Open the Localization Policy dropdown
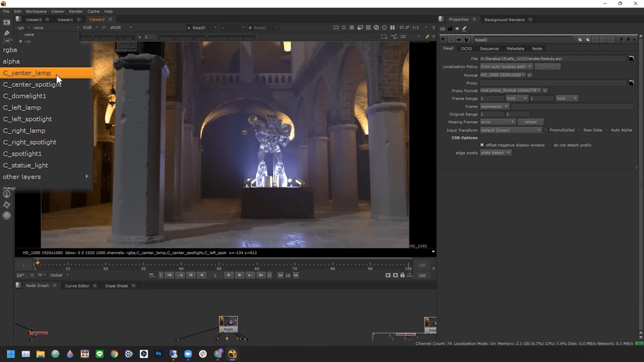 coord(506,67)
